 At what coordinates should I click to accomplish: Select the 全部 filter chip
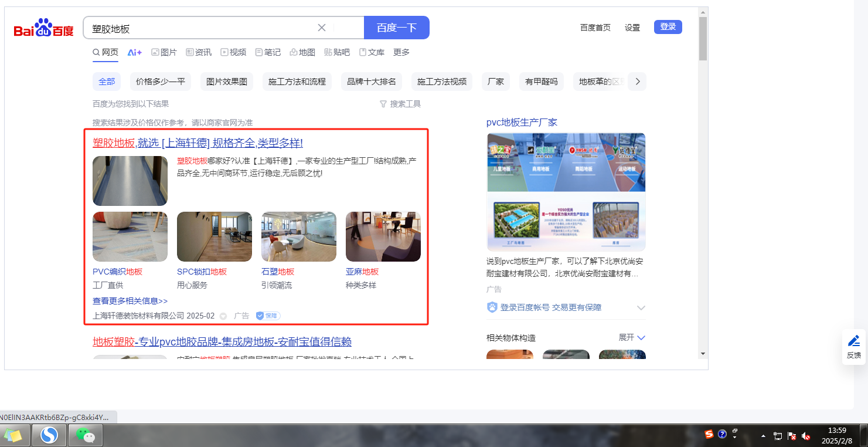[x=107, y=82]
